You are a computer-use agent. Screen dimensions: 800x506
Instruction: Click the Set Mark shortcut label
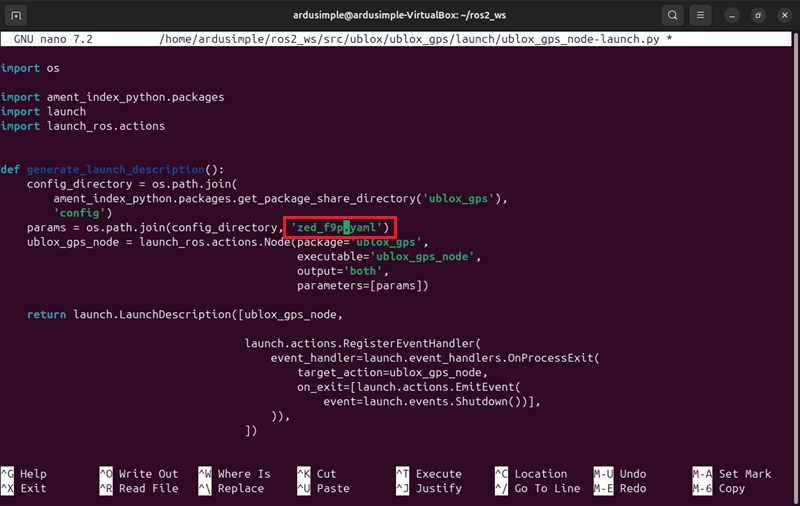(745, 474)
